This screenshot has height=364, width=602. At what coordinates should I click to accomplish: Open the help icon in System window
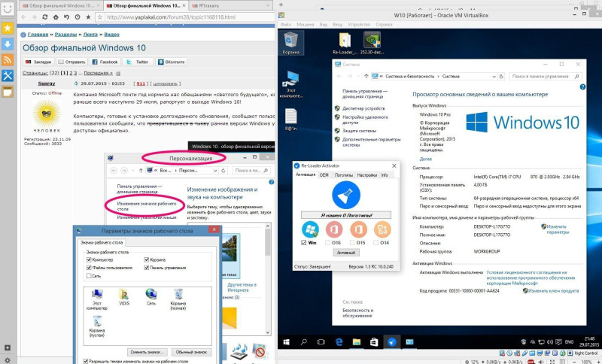tap(582, 87)
